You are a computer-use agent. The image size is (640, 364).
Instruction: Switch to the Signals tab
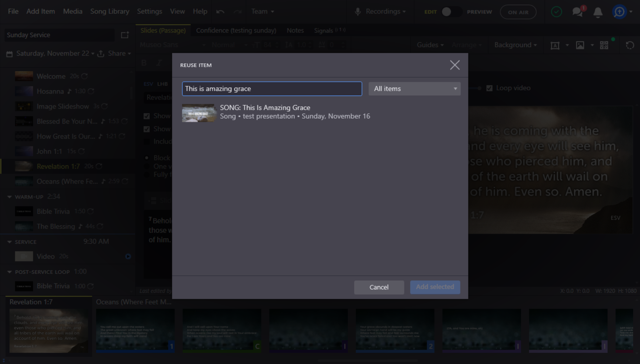329,31
